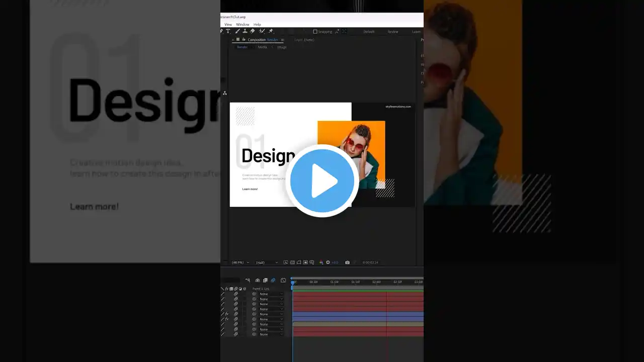Select the first blue layer bar in timeline
Screen dimensions: 644x362
point(358,314)
